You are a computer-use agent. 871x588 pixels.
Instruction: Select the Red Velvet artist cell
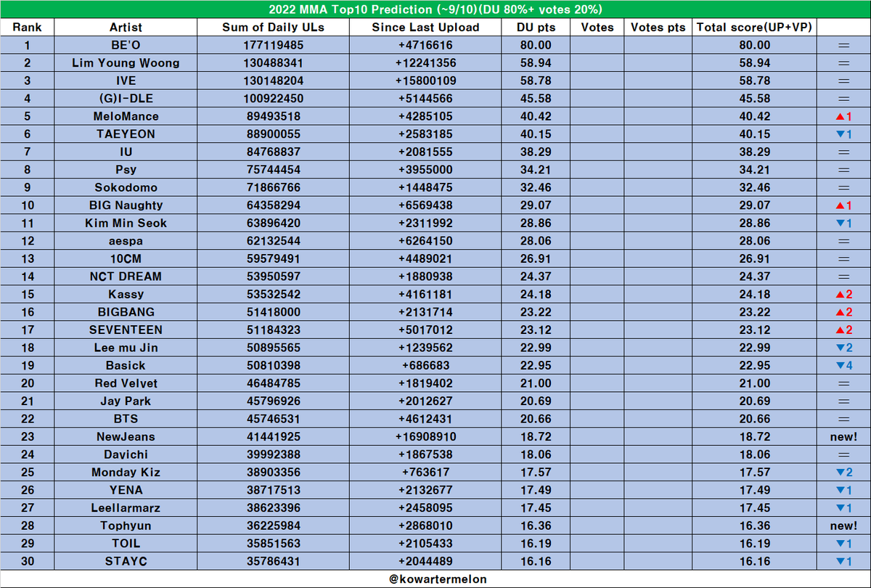(126, 383)
